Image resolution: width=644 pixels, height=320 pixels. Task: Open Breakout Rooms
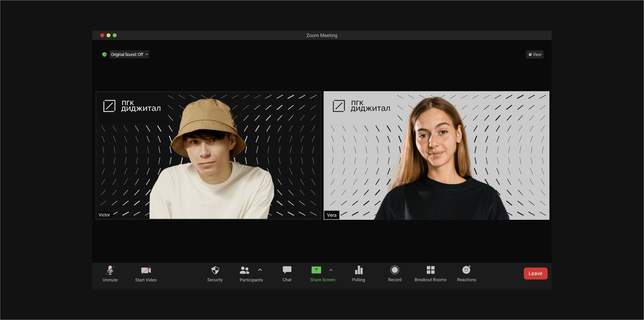click(431, 274)
